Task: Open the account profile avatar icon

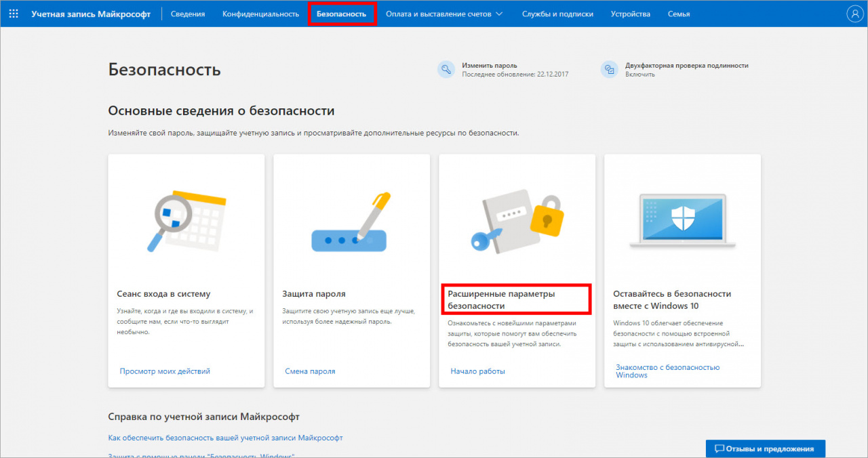Action: 854,14
